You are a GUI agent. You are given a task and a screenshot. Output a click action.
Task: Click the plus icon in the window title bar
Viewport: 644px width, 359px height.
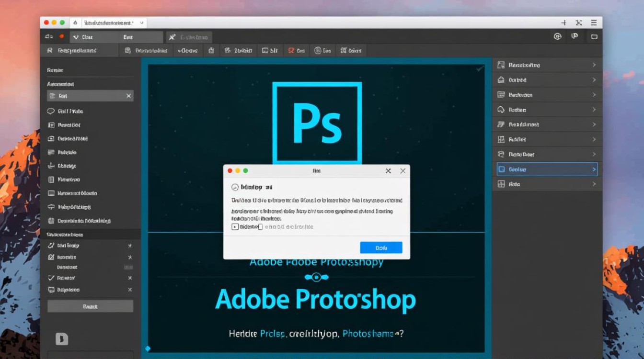pyautogui.click(x=564, y=22)
